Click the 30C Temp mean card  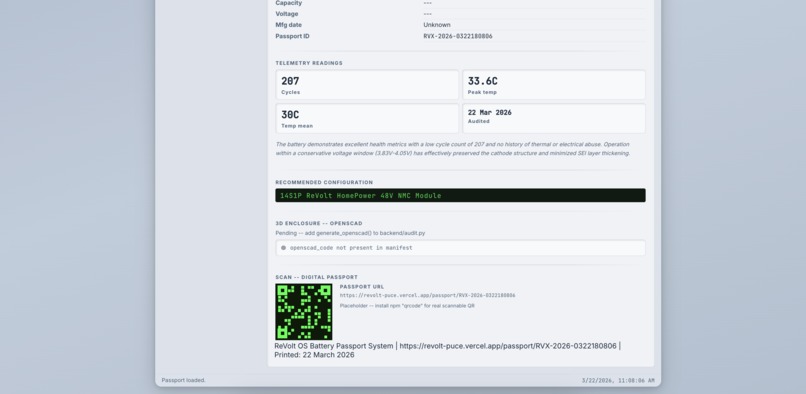367,118
